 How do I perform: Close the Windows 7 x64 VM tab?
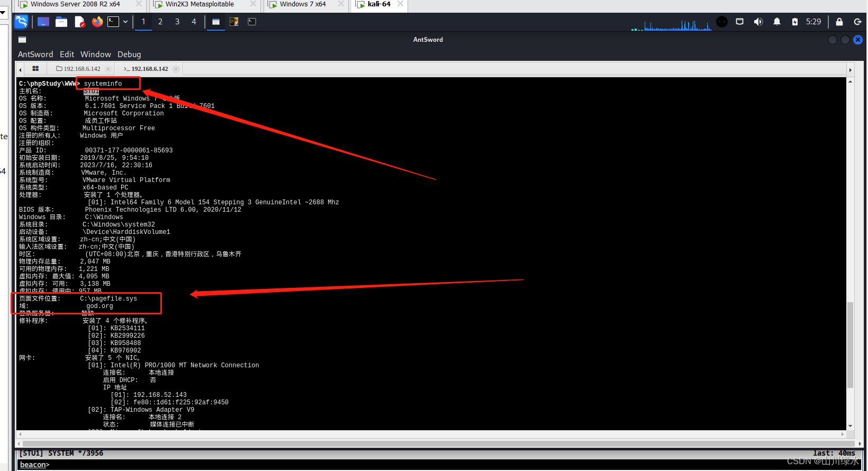pos(341,4)
